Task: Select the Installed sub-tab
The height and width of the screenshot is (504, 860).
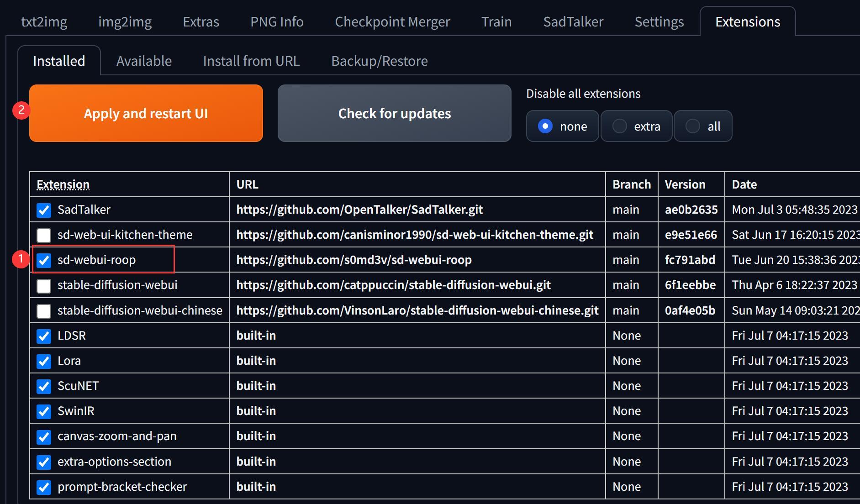Action: pyautogui.click(x=59, y=61)
